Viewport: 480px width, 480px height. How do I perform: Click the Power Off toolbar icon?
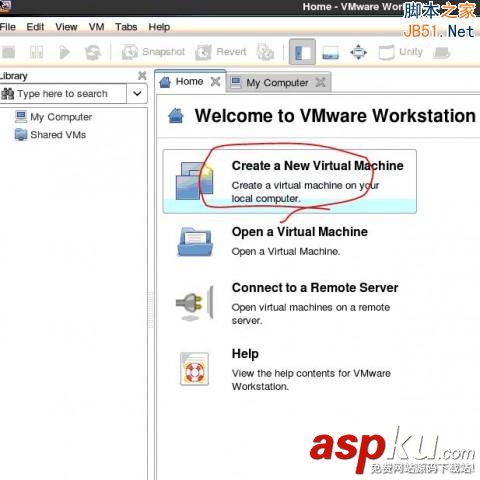[x=9, y=52]
